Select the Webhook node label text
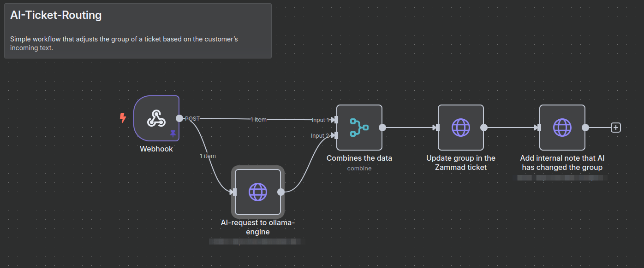644x268 pixels. point(156,149)
